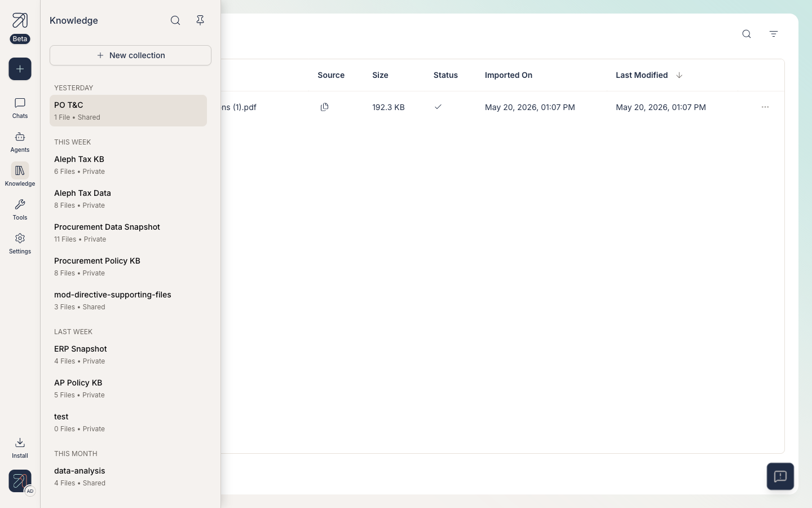
Task: Click the Status column header
Action: click(x=445, y=75)
